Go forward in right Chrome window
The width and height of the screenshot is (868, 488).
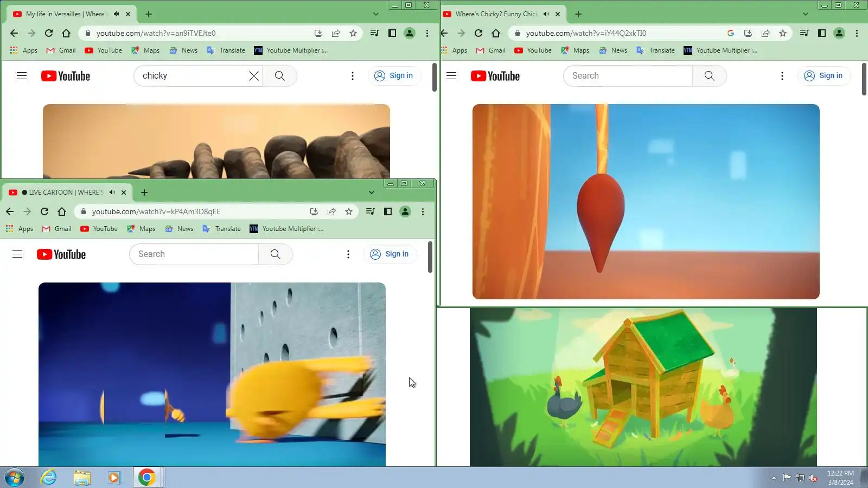point(461,33)
